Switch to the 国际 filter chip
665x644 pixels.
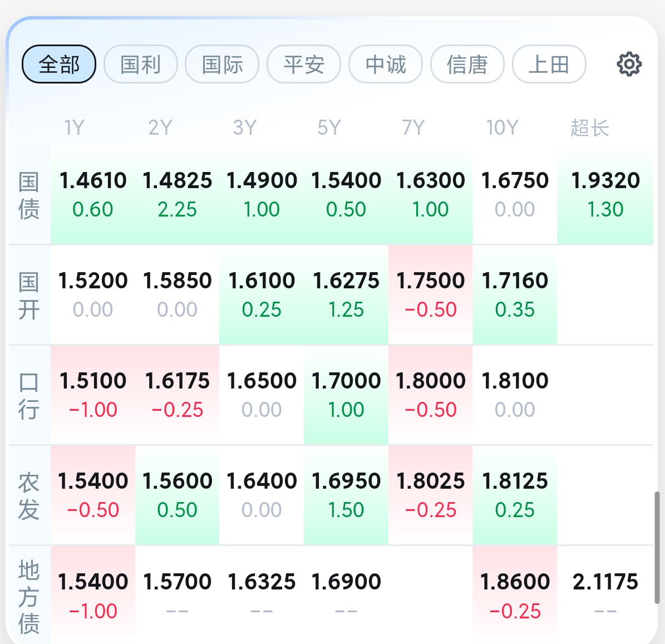pos(222,64)
